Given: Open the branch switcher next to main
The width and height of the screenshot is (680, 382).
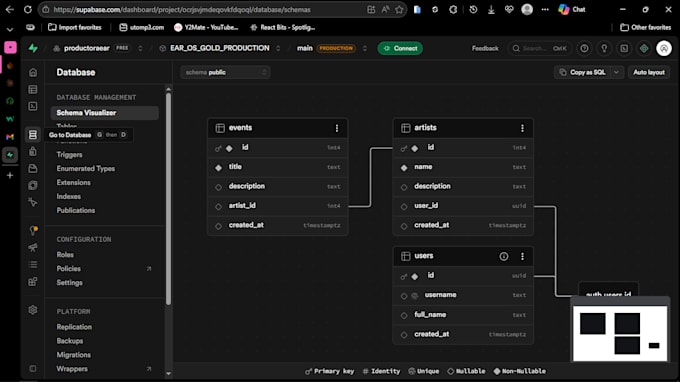Looking at the screenshot, I should click(365, 48).
